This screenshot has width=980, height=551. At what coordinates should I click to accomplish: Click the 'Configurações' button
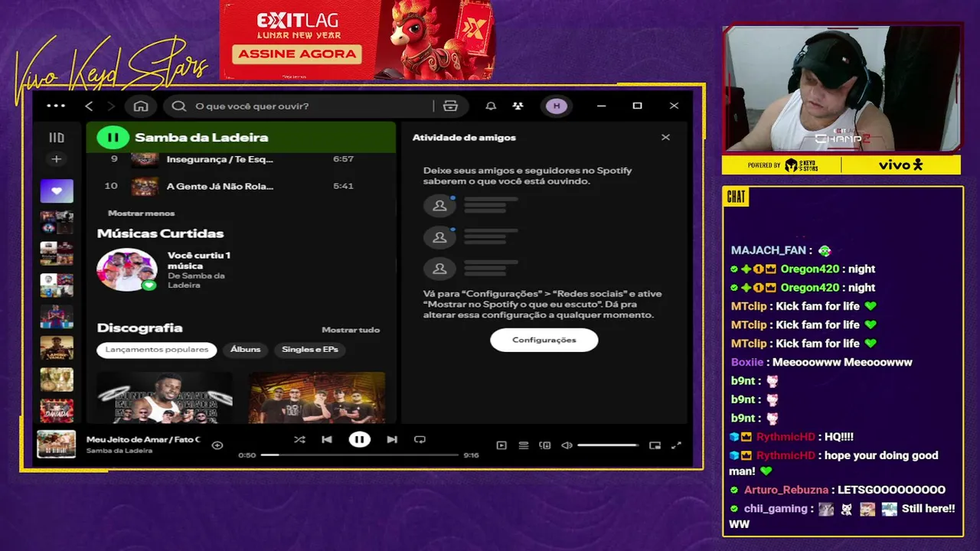tap(544, 340)
